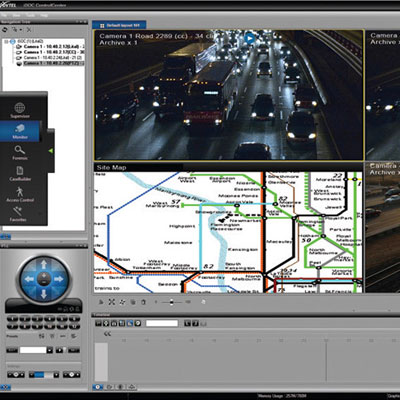
Task: Open the Access Control module
Action: pos(20,194)
